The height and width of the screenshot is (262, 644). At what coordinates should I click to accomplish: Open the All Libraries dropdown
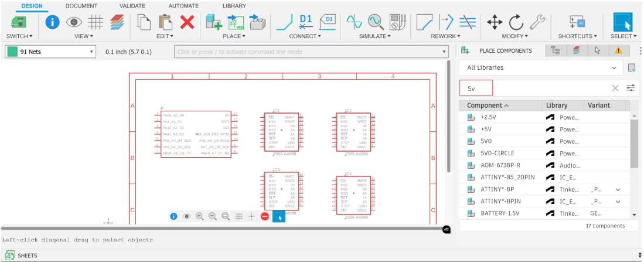pos(540,68)
